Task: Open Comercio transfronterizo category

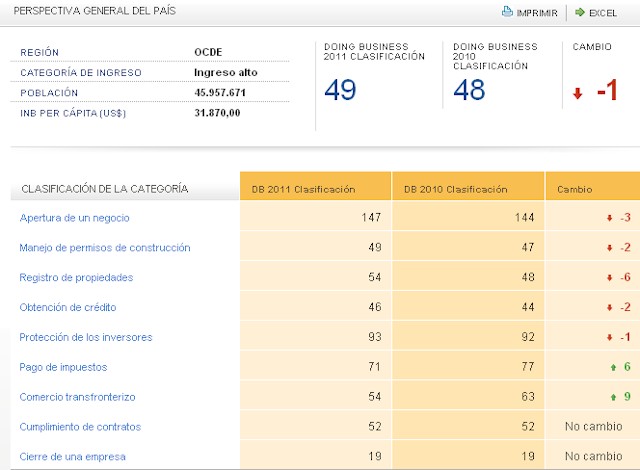Action: tap(77, 398)
